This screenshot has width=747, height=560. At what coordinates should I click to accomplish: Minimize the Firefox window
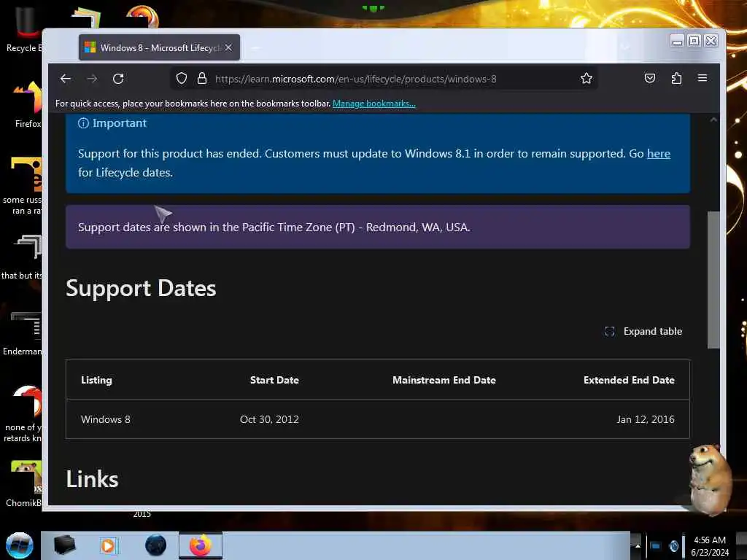677,41
